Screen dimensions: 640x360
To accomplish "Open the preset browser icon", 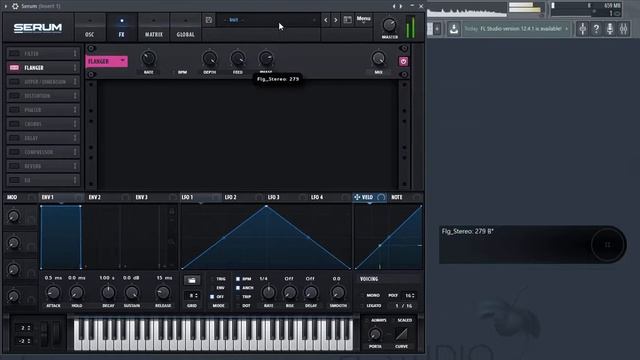I will pos(348,20).
